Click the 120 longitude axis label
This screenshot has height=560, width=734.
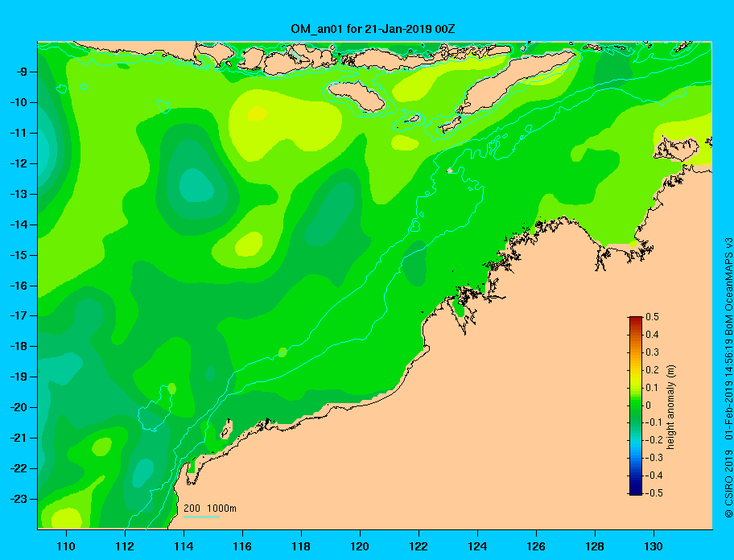coord(360,546)
